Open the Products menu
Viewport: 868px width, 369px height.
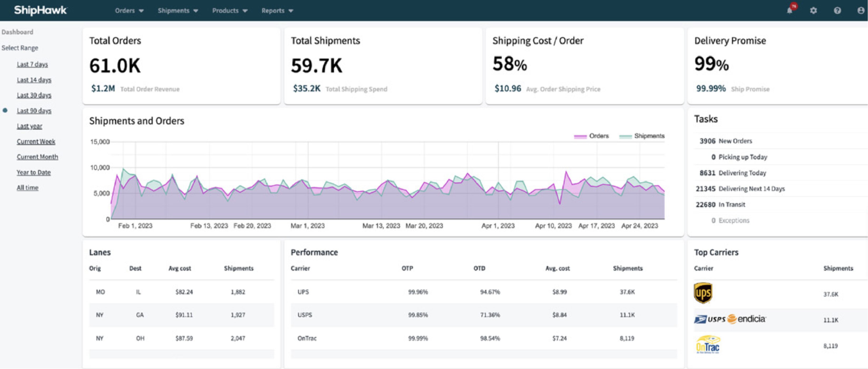[230, 11]
